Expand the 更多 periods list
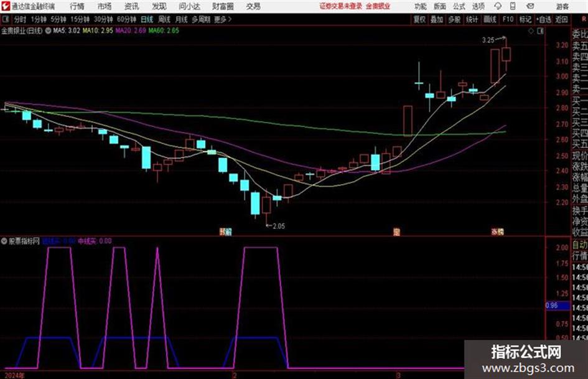 click(223, 19)
